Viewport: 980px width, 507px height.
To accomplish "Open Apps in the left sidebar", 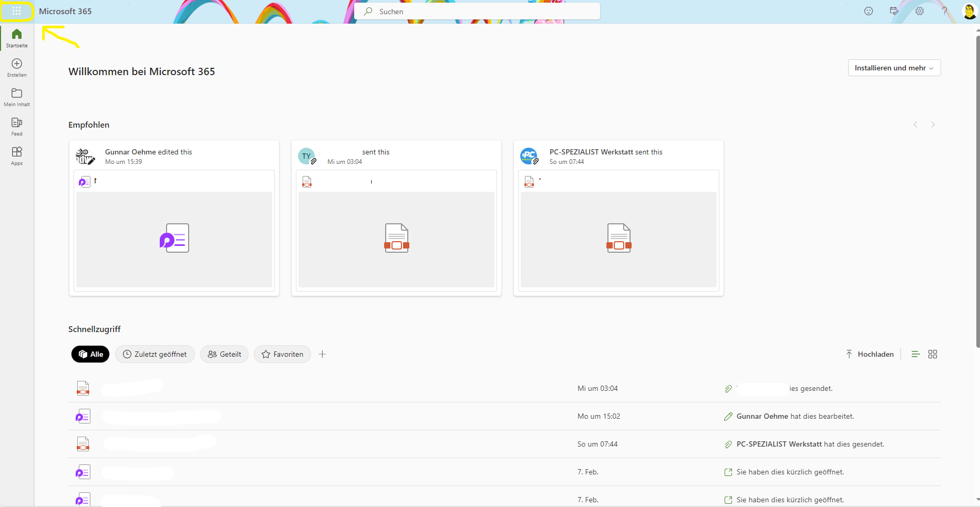I will point(17,156).
